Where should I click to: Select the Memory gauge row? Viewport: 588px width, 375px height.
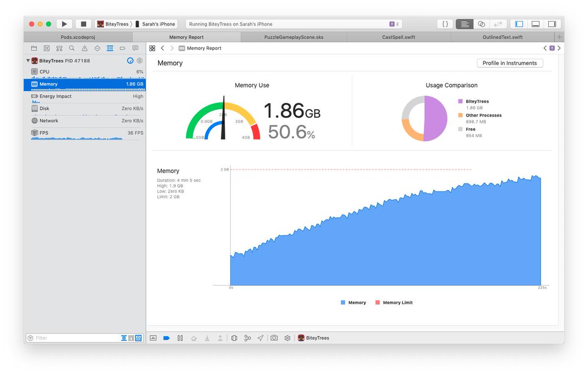click(85, 84)
